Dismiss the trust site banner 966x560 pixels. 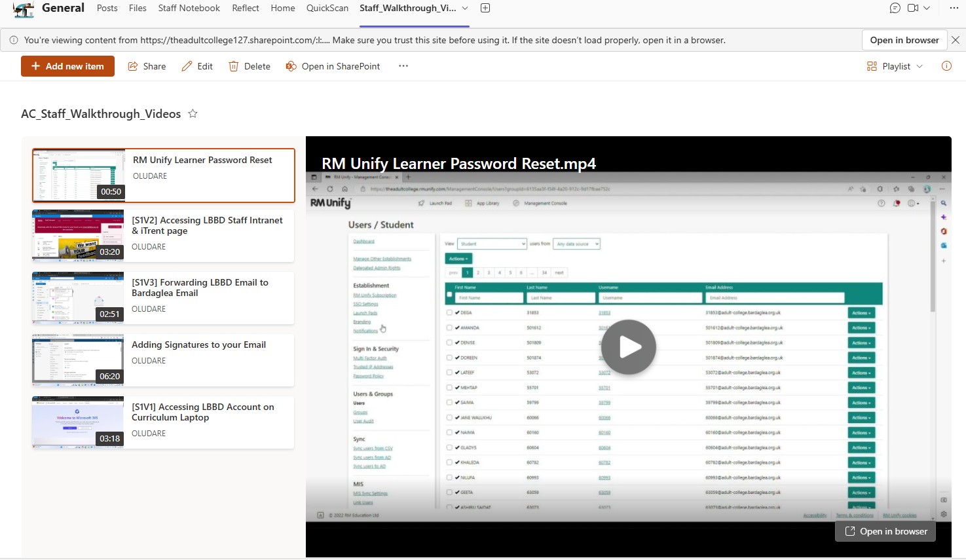pos(956,40)
